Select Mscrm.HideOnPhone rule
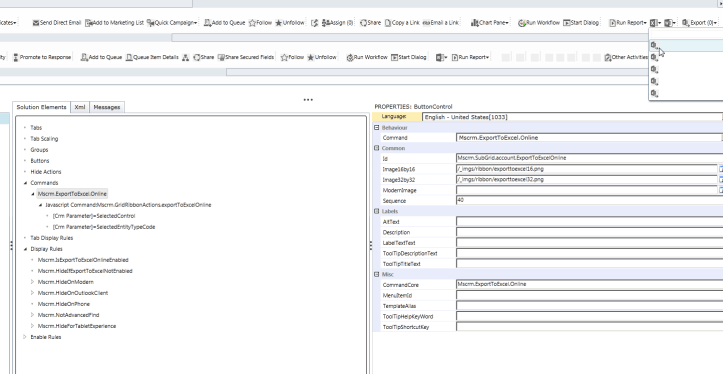The width and height of the screenshot is (723, 374). (64, 304)
